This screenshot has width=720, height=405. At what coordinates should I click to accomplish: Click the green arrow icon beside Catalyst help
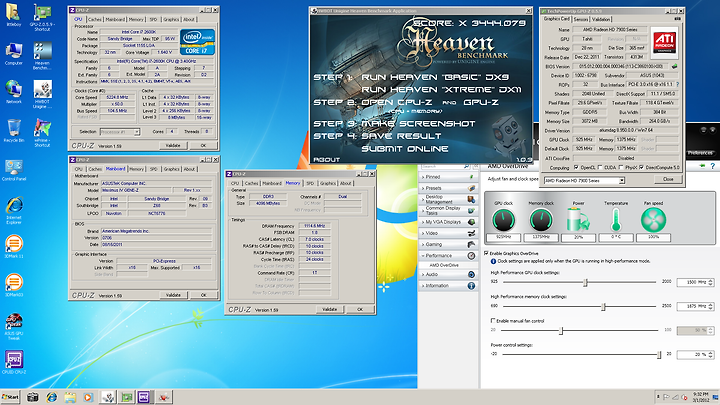tap(702, 166)
